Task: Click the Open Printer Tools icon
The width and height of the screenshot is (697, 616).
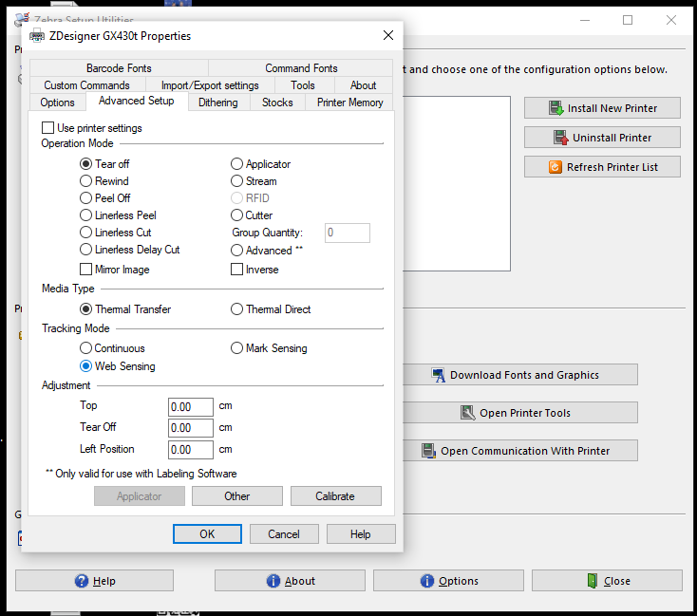Action: pos(467,413)
